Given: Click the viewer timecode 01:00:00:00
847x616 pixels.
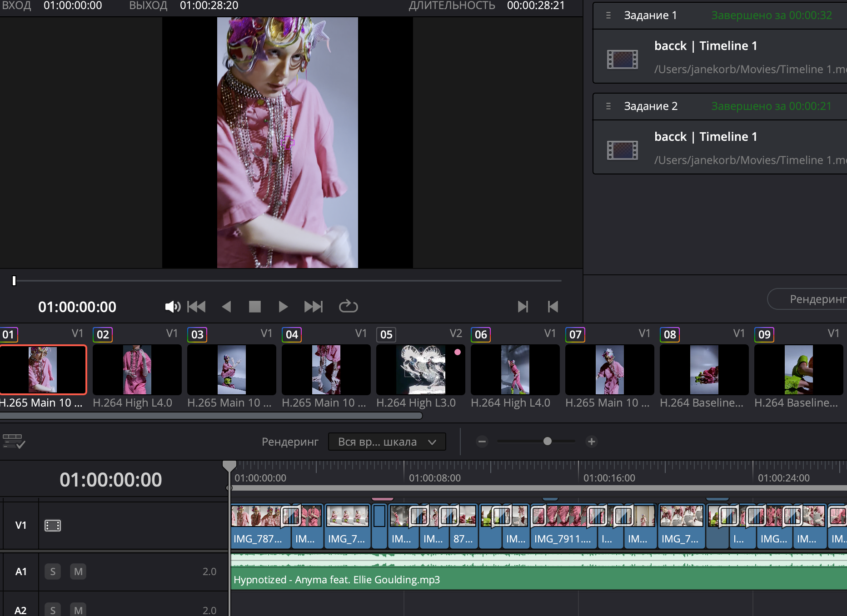Looking at the screenshot, I should tap(77, 307).
